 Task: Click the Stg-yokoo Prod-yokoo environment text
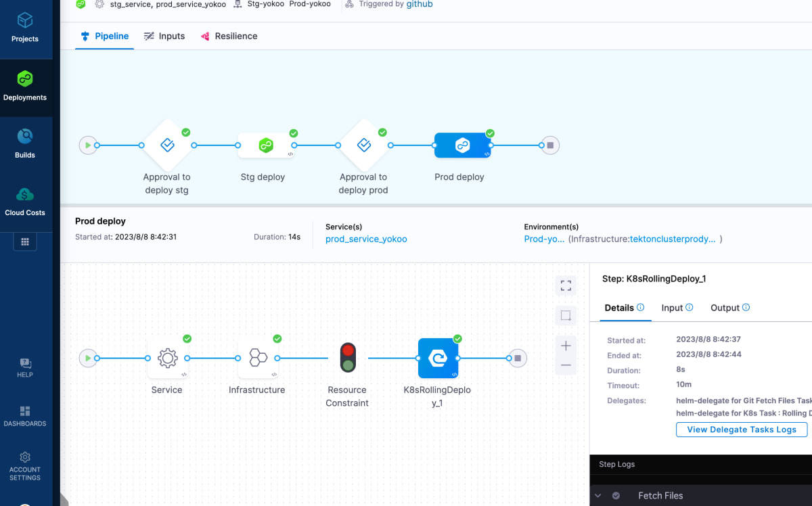click(289, 4)
